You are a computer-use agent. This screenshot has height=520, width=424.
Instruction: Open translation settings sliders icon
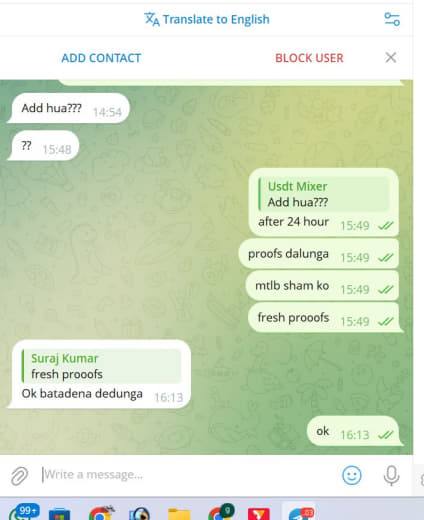click(392, 19)
